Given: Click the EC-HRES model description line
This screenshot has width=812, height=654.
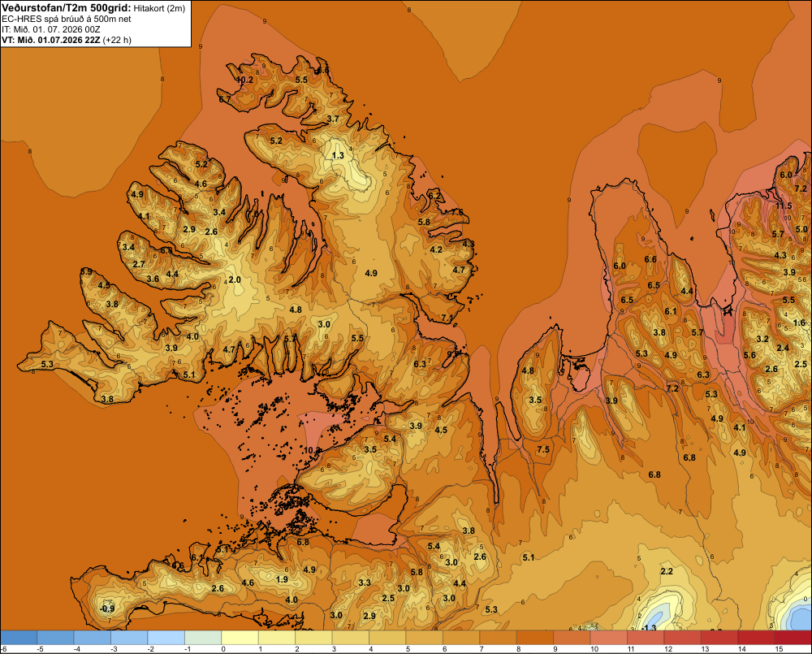Looking at the screenshot, I should (67, 19).
